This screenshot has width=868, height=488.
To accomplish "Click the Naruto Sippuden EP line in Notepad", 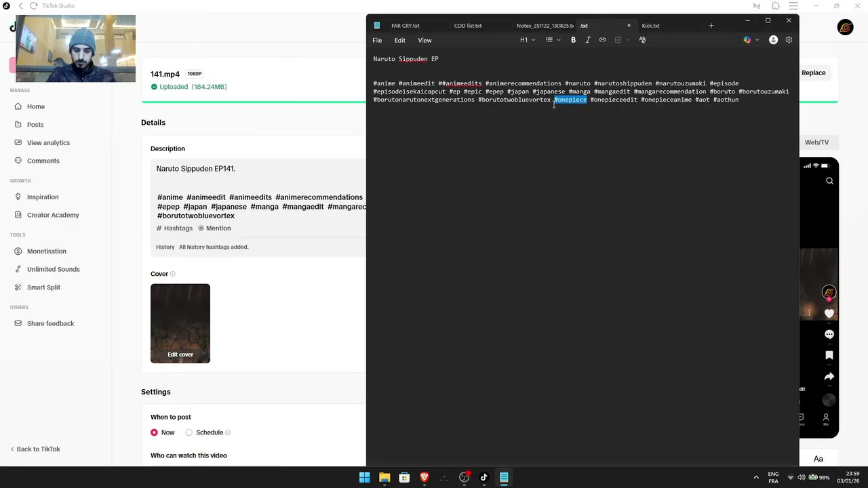I will point(406,59).
